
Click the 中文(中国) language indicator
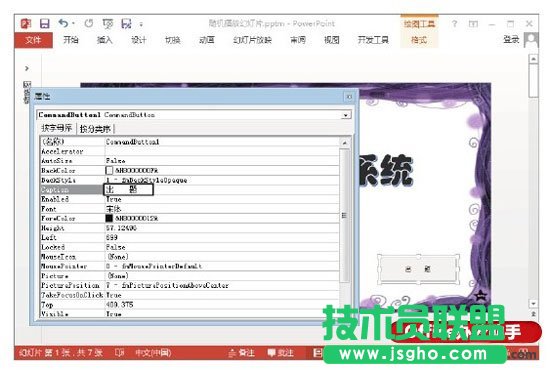[x=153, y=352]
